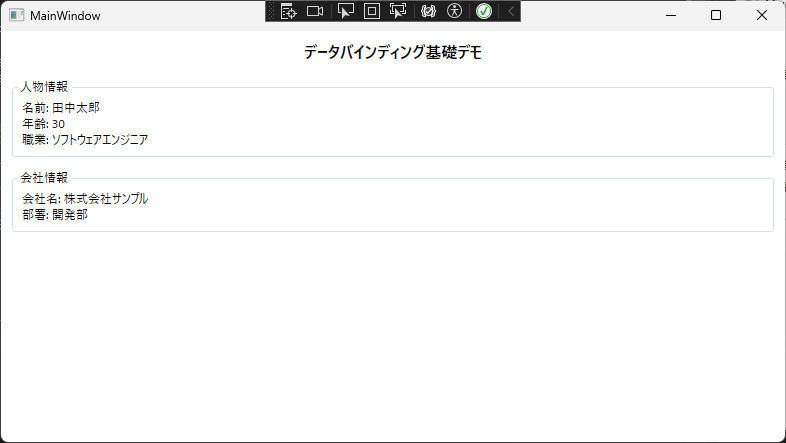Grab the dotted toolbar drag handle
This screenshot has width=786, height=443.
click(x=272, y=11)
